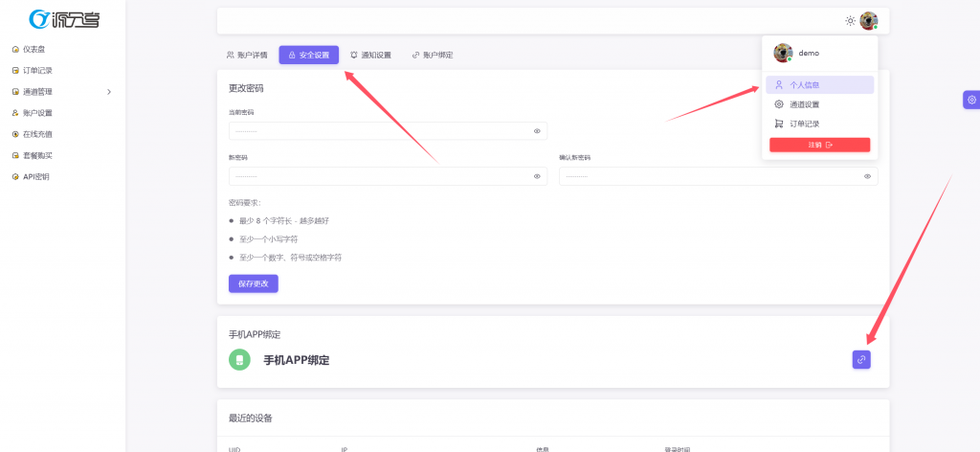Show current password with eye icon
The image size is (980, 452).
click(537, 130)
